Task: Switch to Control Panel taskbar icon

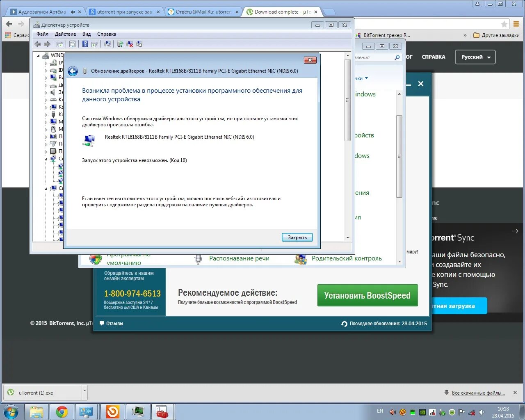Action: tap(87, 412)
